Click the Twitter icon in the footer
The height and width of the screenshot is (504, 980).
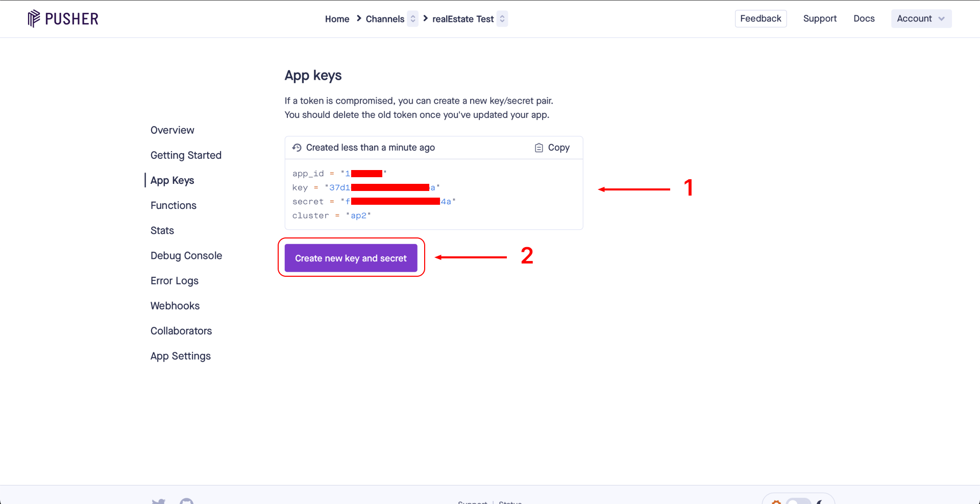pos(158,501)
